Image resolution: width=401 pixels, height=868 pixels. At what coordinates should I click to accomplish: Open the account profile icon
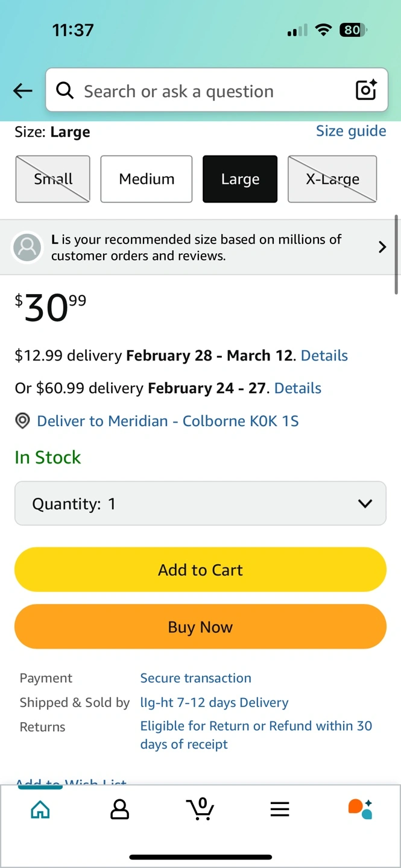[120, 810]
